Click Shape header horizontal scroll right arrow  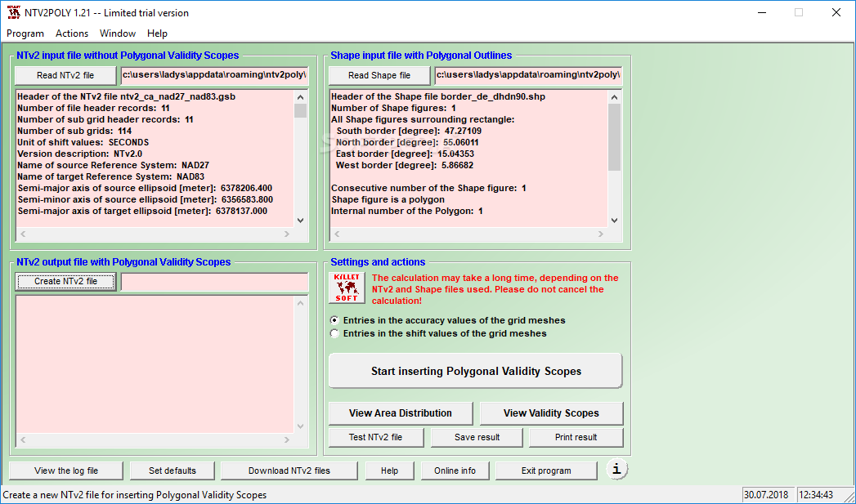click(x=601, y=234)
